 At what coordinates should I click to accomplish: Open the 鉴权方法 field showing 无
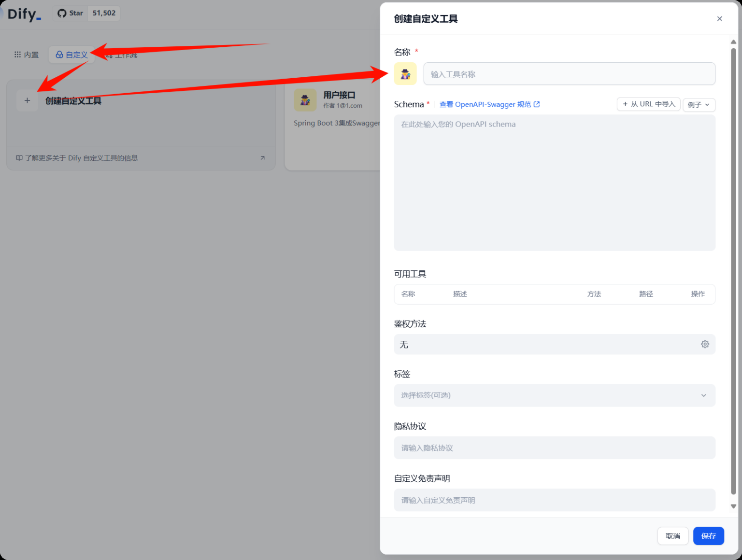(x=555, y=344)
